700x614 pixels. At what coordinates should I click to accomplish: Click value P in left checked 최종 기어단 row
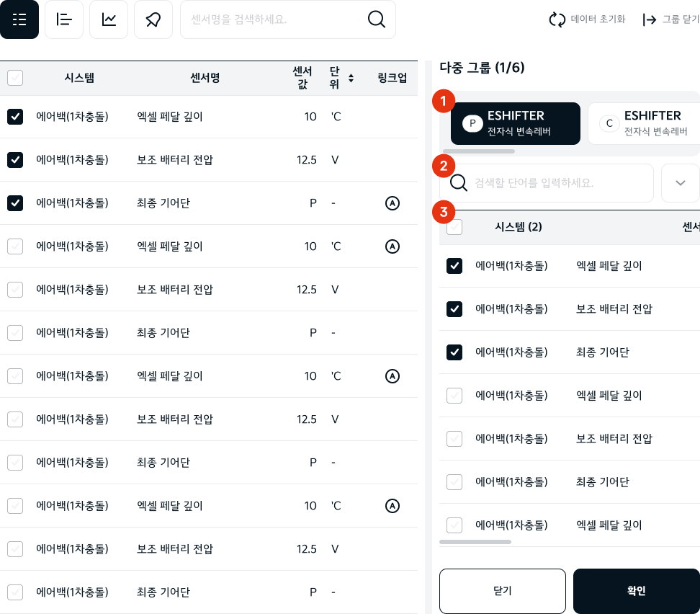[x=313, y=203]
